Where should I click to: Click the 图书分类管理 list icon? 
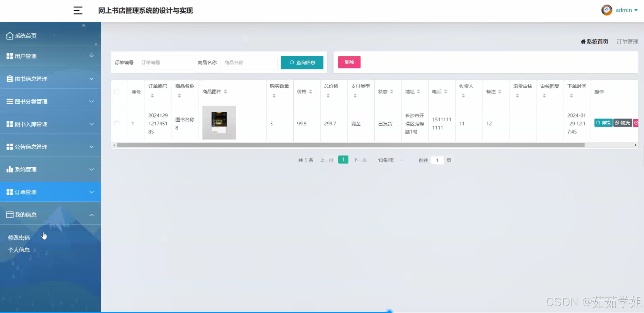pyautogui.click(x=9, y=101)
